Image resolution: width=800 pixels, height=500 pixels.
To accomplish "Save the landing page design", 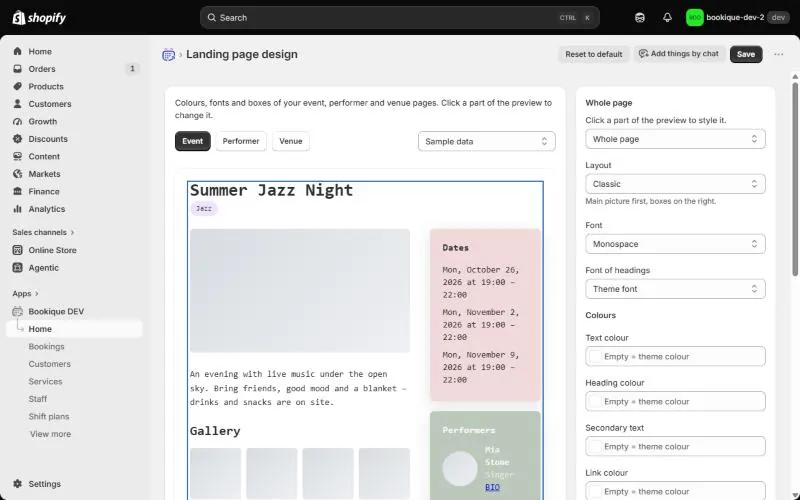I will pos(746,55).
